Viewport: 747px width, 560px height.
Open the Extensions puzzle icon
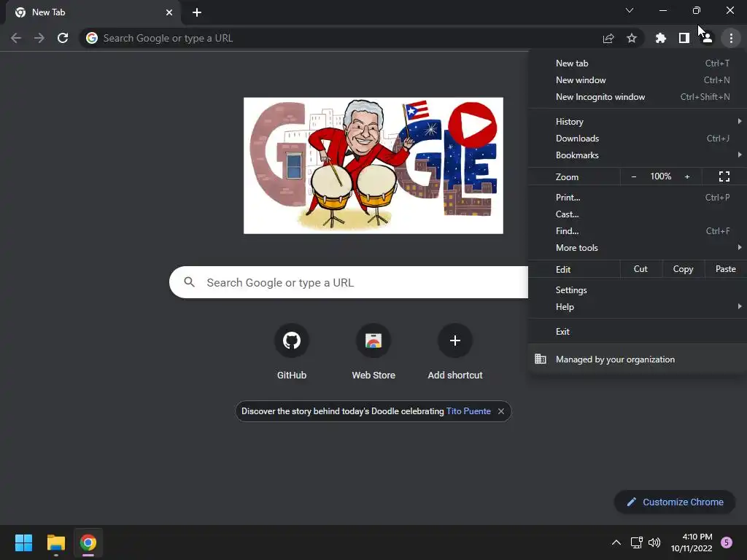(x=661, y=38)
